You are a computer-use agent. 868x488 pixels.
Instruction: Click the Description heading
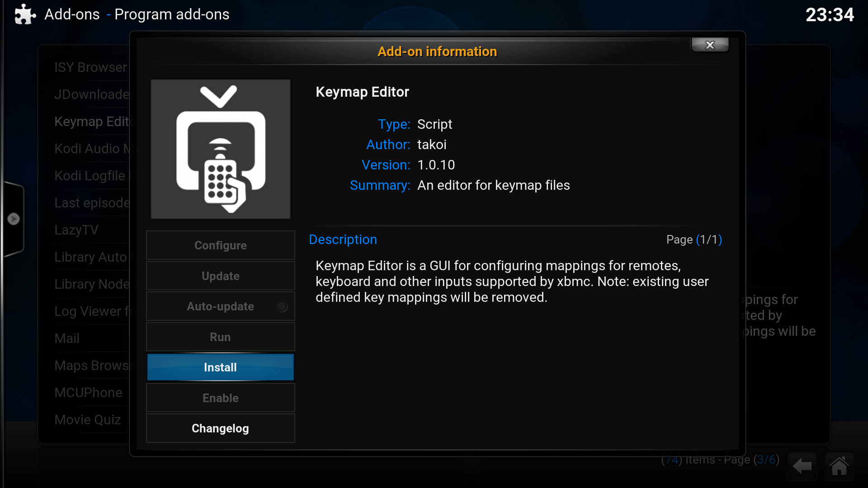point(343,239)
